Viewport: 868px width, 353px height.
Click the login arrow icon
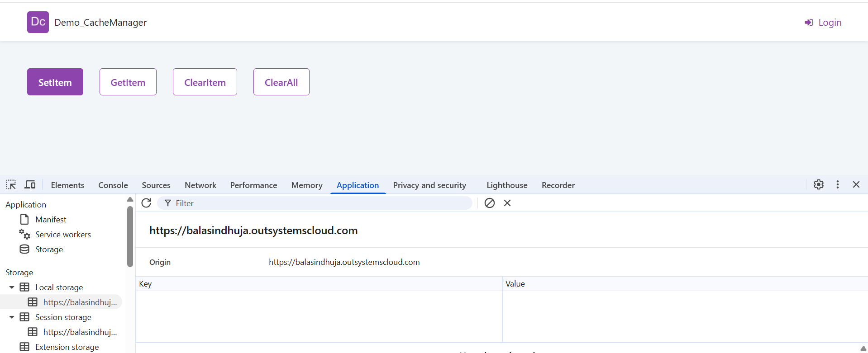pyautogui.click(x=809, y=23)
